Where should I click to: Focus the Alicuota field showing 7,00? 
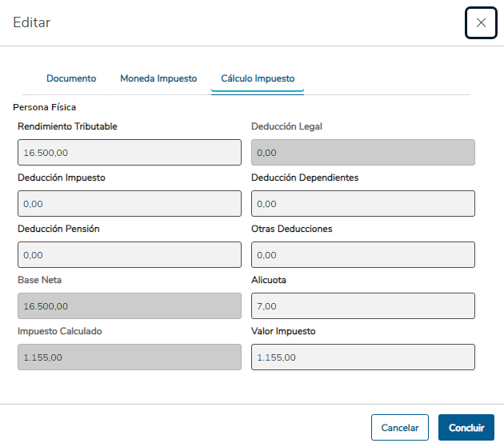tap(362, 305)
